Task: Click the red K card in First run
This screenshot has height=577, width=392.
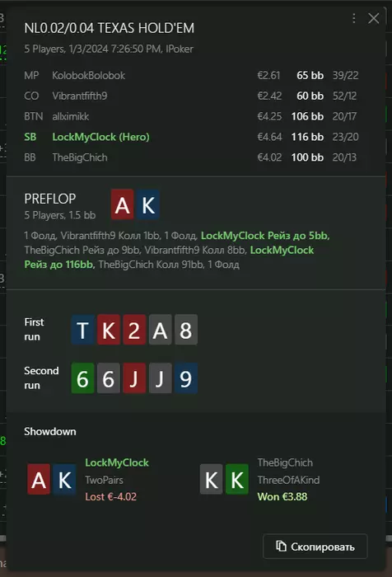Action: 109,330
